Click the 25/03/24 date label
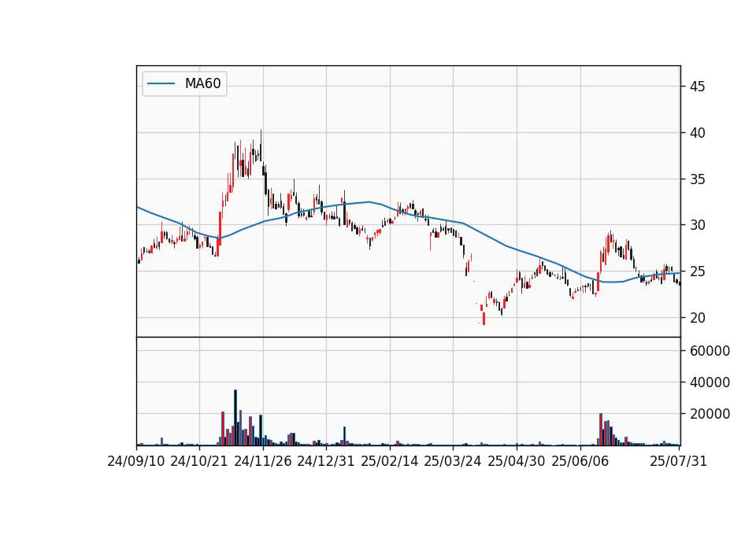 click(x=453, y=461)
